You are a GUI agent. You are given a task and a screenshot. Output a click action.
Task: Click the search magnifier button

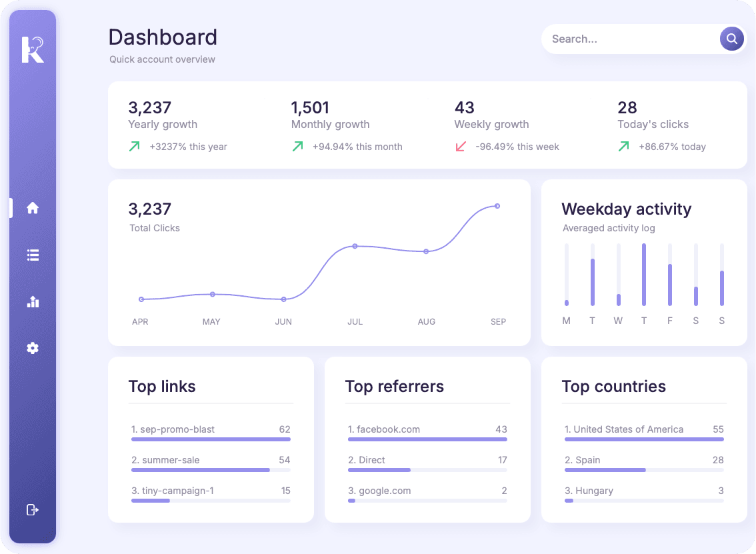point(731,39)
